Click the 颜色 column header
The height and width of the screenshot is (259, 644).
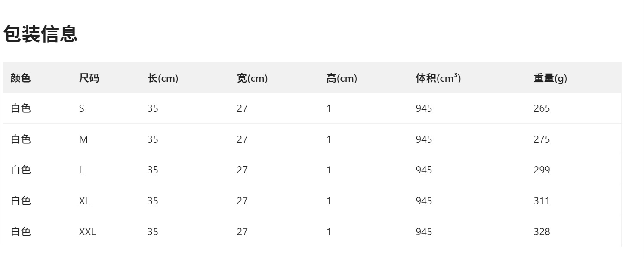(21, 78)
